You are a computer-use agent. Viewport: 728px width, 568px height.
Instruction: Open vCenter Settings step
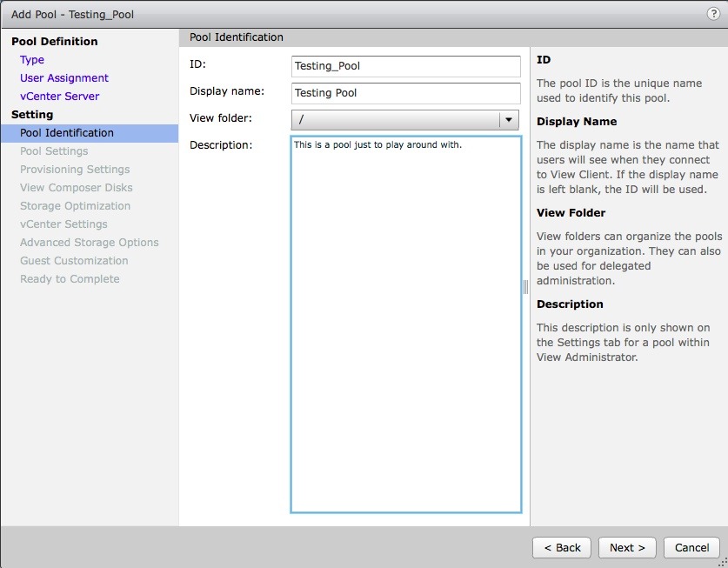pyautogui.click(x=63, y=224)
